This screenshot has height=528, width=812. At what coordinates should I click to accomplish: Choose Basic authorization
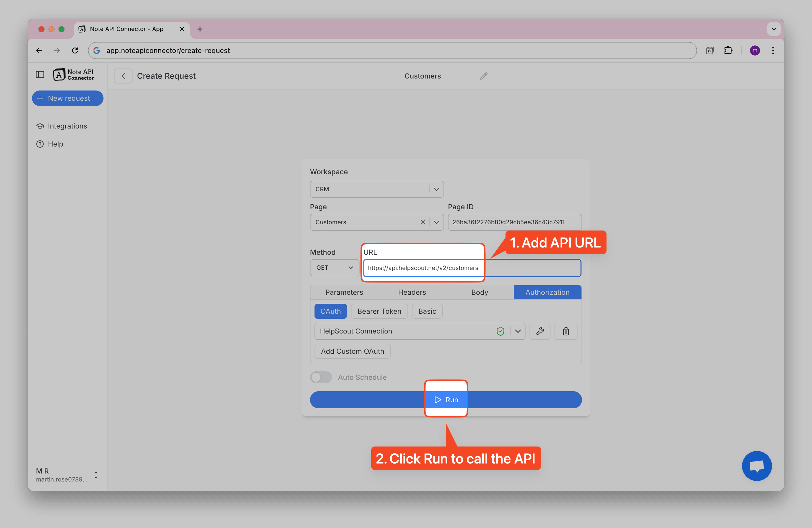click(427, 311)
